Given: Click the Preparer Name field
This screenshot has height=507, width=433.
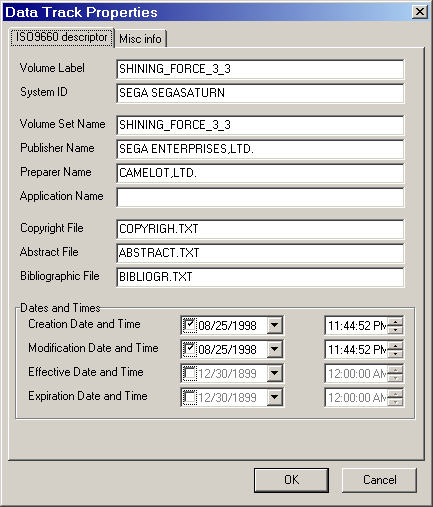Looking at the screenshot, I should point(260,173).
